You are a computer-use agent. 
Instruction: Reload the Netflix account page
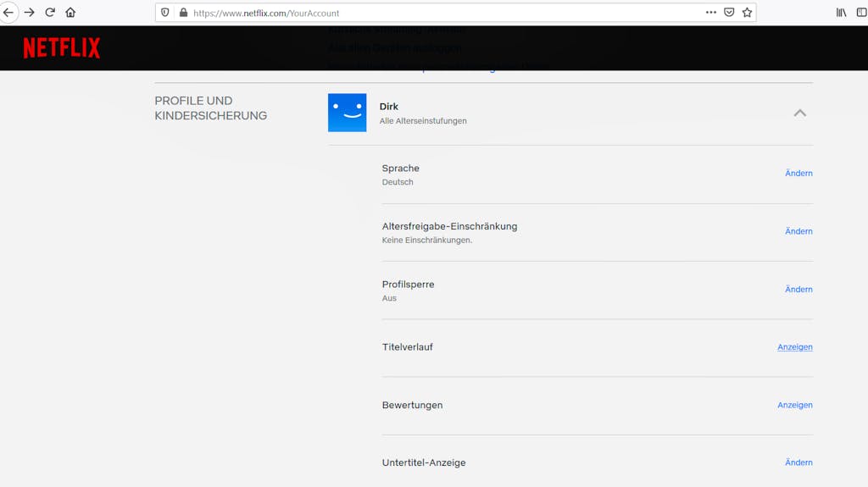pyautogui.click(x=50, y=13)
